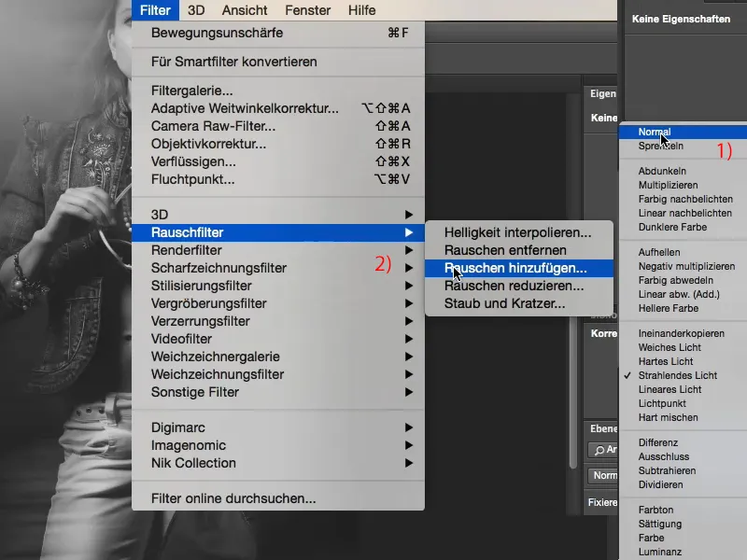The height and width of the screenshot is (560, 747).
Task: Open the Ansicht menu
Action: pyautogui.click(x=245, y=10)
